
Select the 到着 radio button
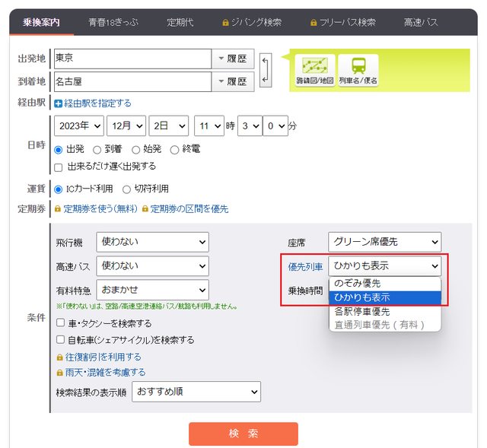coord(97,150)
